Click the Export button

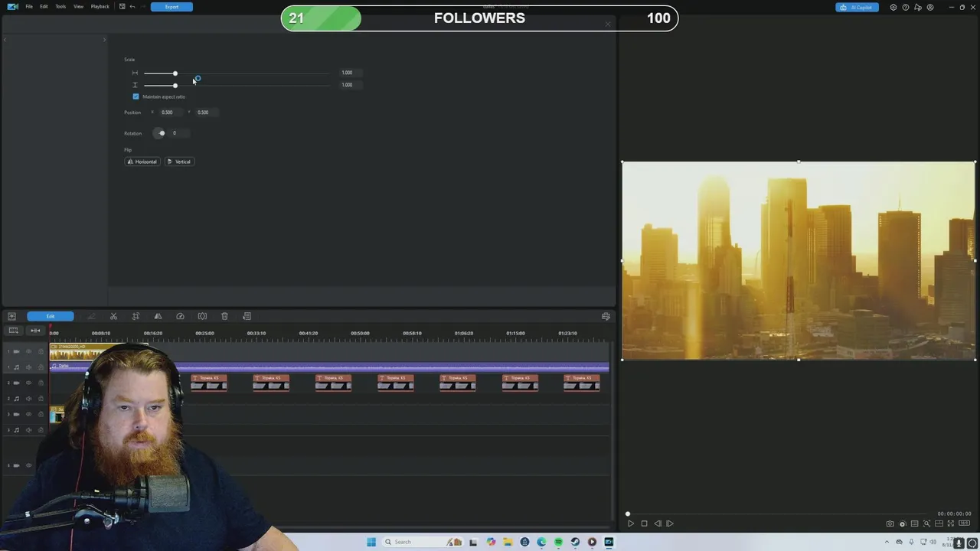coord(171,7)
